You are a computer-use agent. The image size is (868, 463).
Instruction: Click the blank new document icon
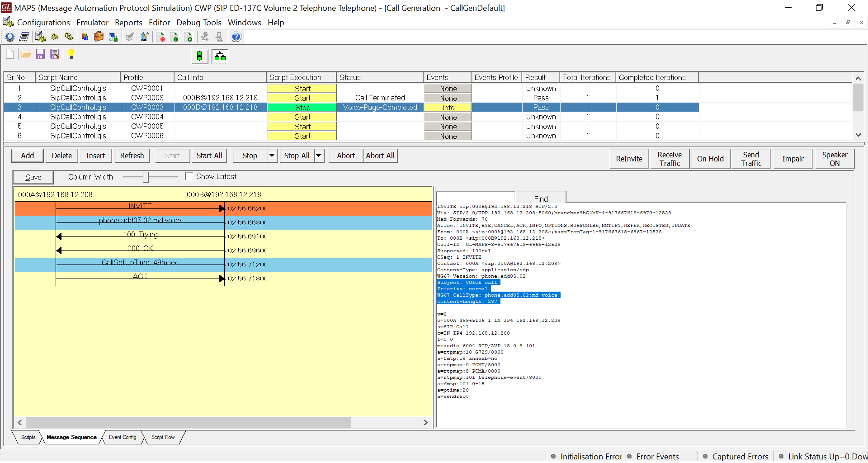(10, 54)
